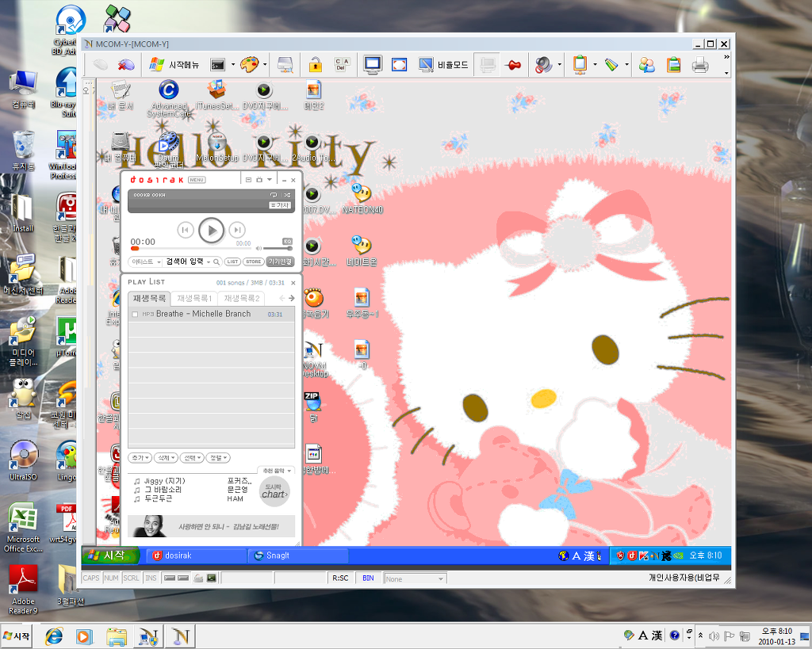Click the LIST button in dosirak
This screenshot has width=812, height=649.
point(232,262)
